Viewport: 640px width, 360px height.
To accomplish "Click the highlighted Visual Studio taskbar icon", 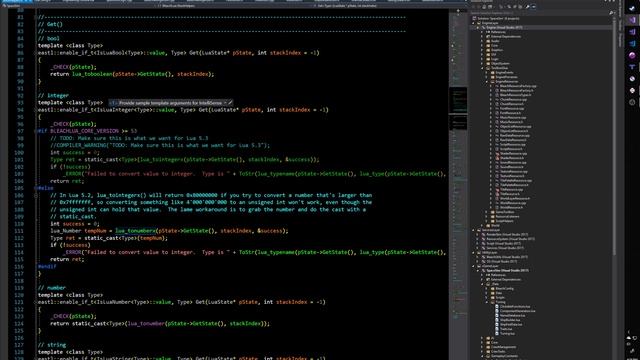I will pyautogui.click(x=632, y=20).
